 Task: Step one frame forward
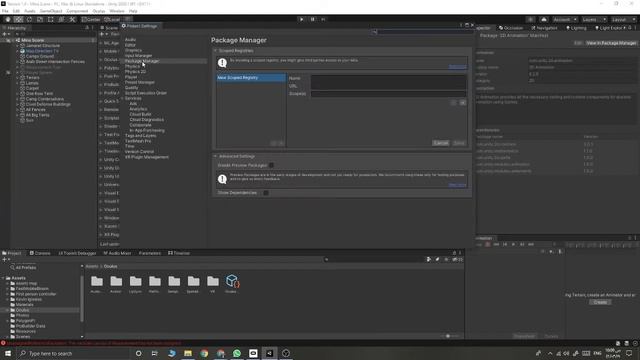pyautogui.click(x=323, y=19)
